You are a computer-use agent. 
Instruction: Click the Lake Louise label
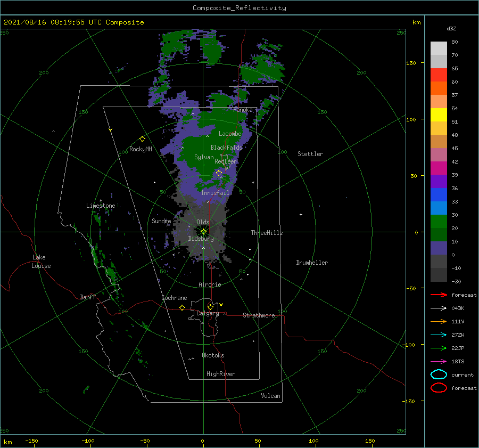pos(41,262)
